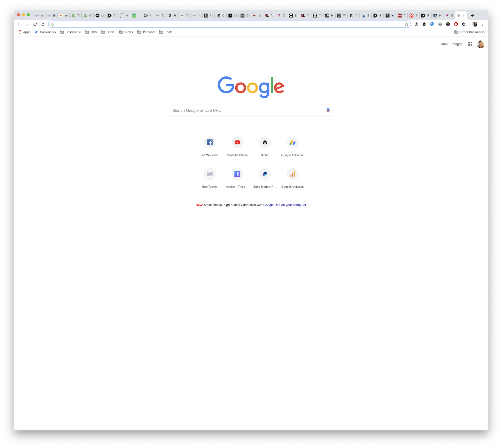
Task: Bookmark this page with the star icon
Action: point(406,24)
